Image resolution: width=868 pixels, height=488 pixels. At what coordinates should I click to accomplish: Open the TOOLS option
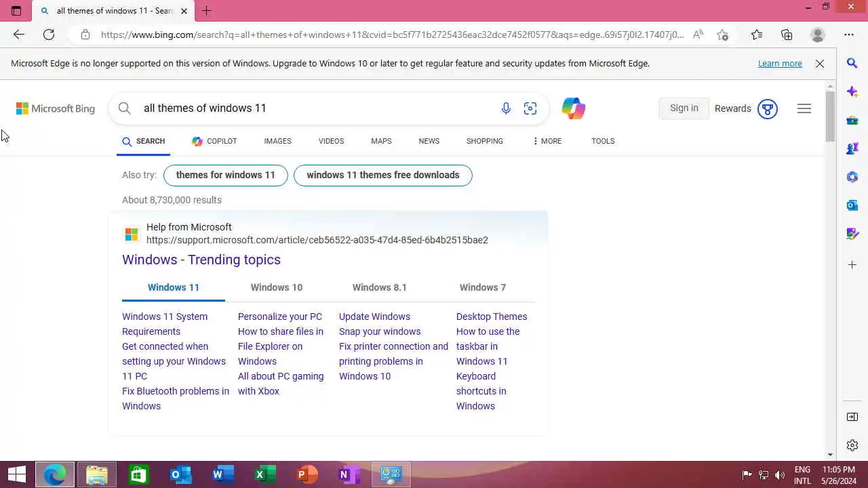point(603,141)
